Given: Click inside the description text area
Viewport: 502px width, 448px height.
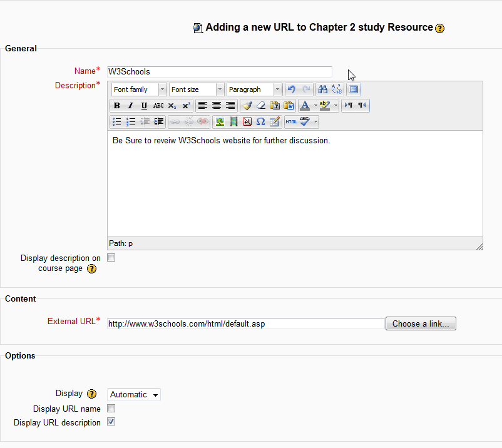Looking at the screenshot, I should point(295,184).
